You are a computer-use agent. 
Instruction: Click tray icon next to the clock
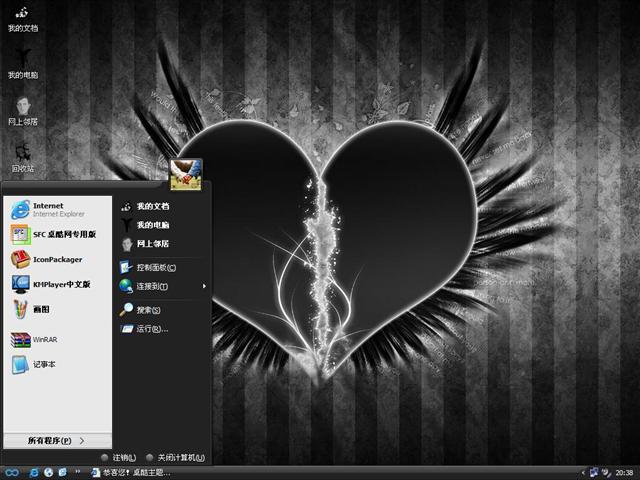point(607,473)
